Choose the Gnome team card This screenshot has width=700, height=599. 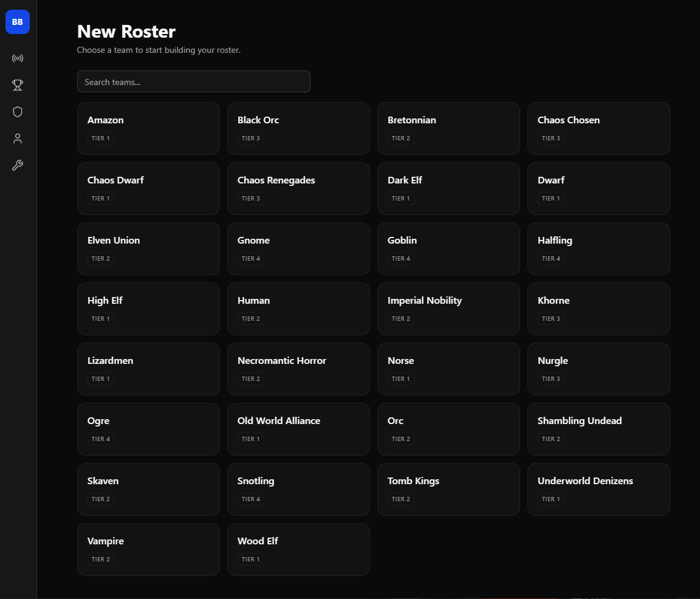(298, 248)
